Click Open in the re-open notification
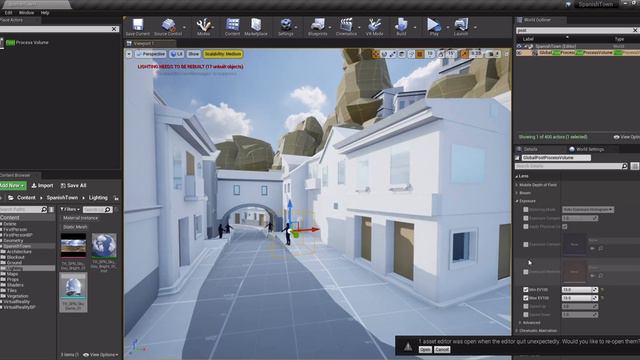This screenshot has height=360, width=640. coord(425,350)
